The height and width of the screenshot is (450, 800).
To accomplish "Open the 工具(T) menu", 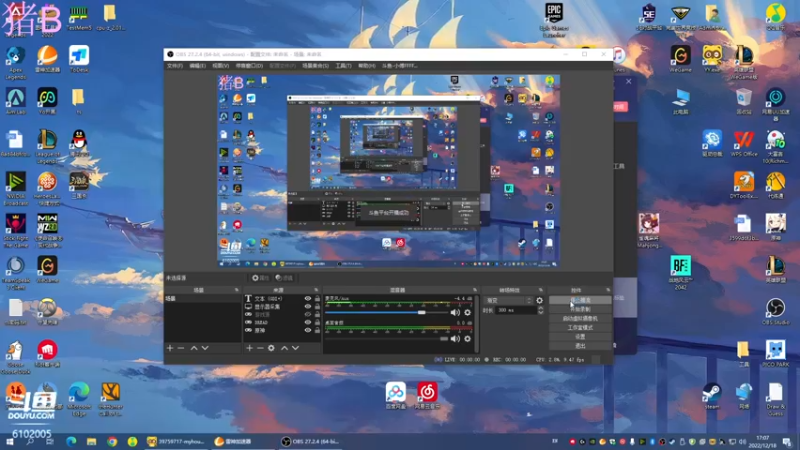I will click(x=343, y=66).
